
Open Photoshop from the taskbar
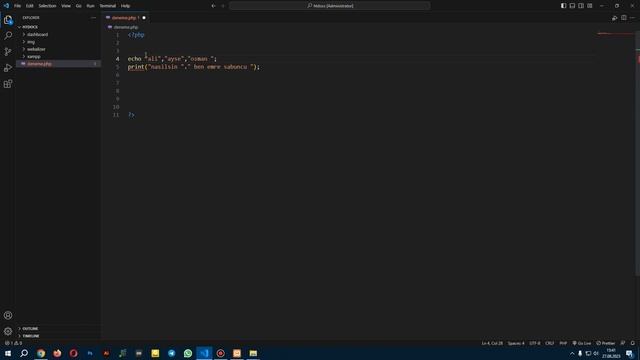(90, 353)
